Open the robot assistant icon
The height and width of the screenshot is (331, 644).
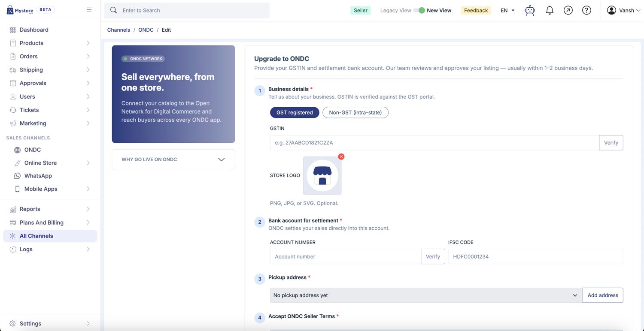pyautogui.click(x=530, y=10)
